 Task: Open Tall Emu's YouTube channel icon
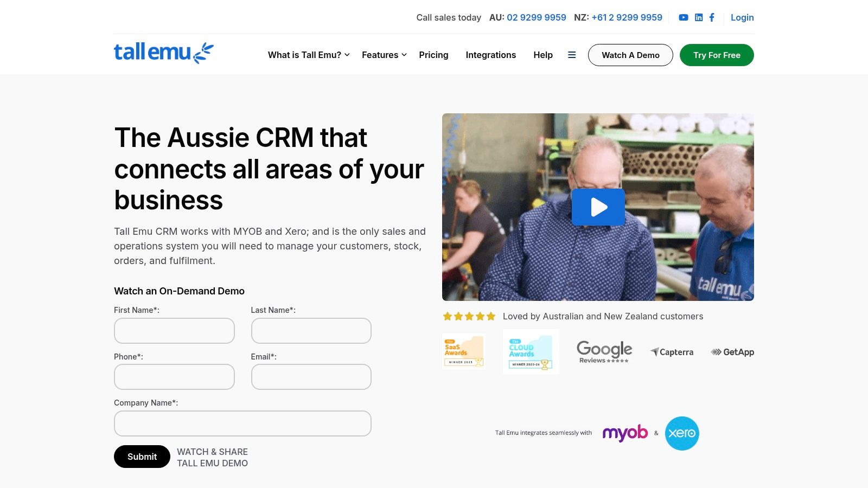coord(683,17)
